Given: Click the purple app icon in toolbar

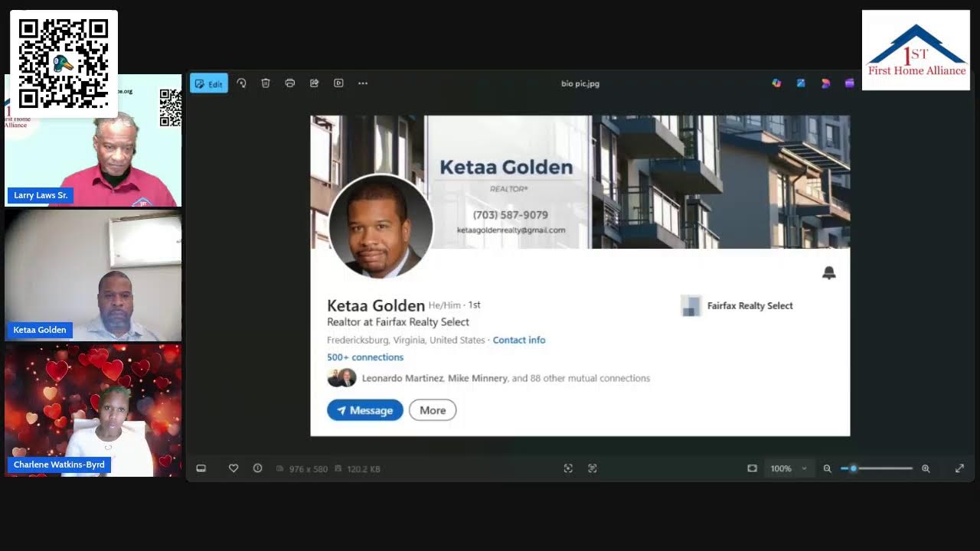Looking at the screenshot, I should (849, 83).
